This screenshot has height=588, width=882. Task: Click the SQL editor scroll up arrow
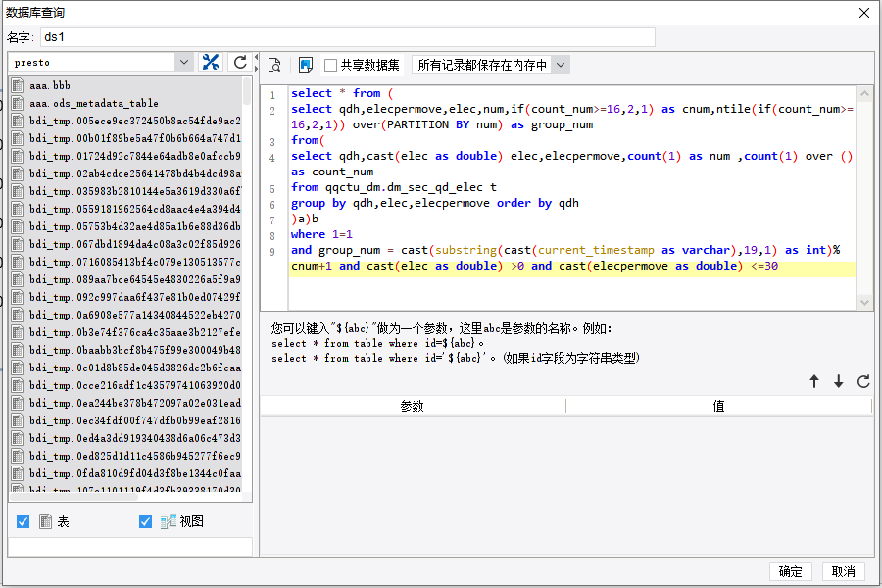pyautogui.click(x=864, y=93)
